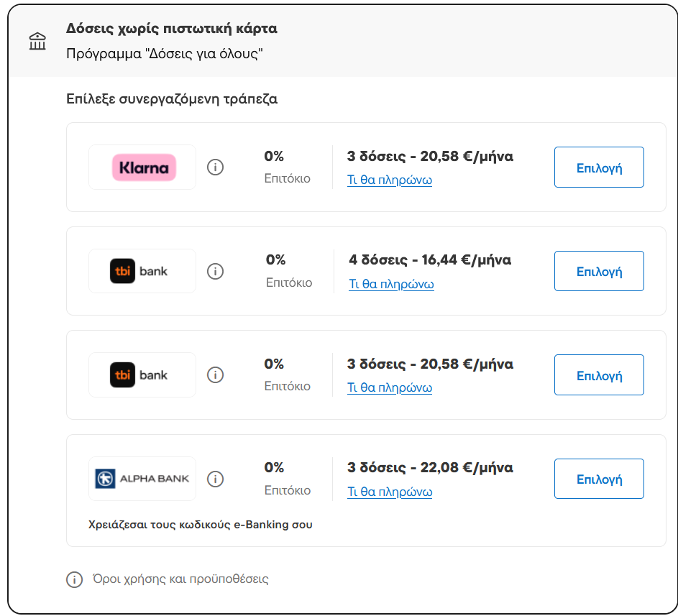Click info icon for tbi bank 3 δόσεις
The height and width of the screenshot is (616, 678).
(215, 375)
